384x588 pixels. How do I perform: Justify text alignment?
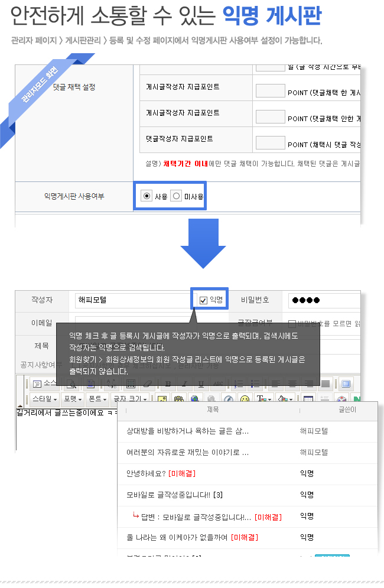pyautogui.click(x=326, y=384)
